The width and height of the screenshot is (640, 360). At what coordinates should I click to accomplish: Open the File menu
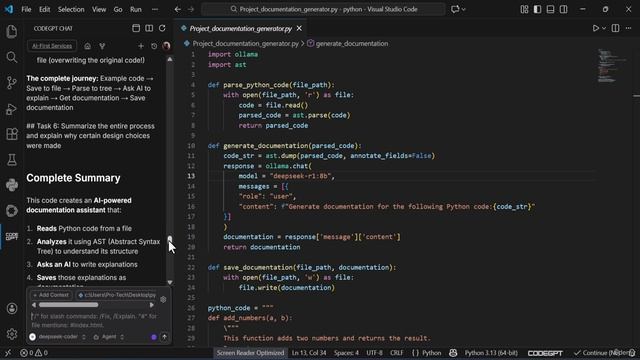click(26, 9)
